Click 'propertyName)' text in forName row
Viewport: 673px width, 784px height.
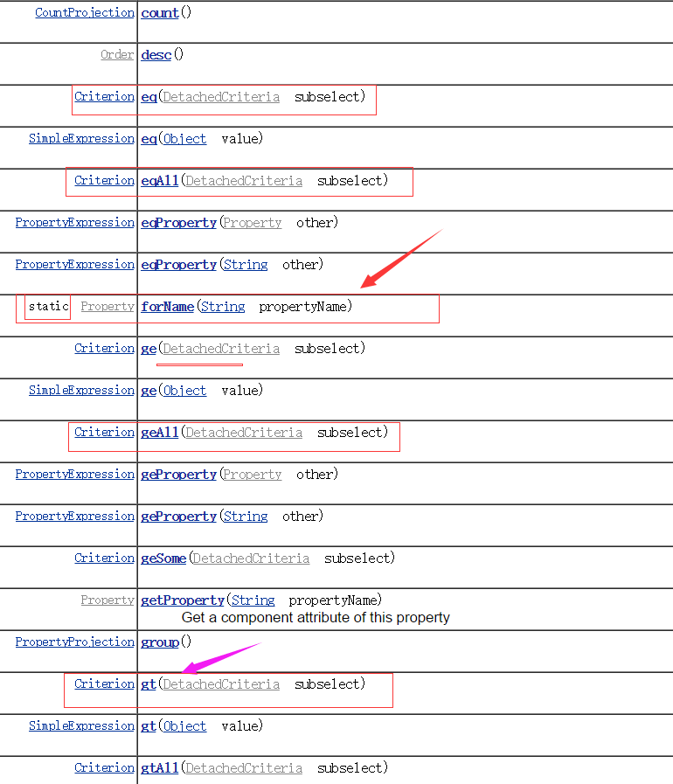tap(306, 307)
